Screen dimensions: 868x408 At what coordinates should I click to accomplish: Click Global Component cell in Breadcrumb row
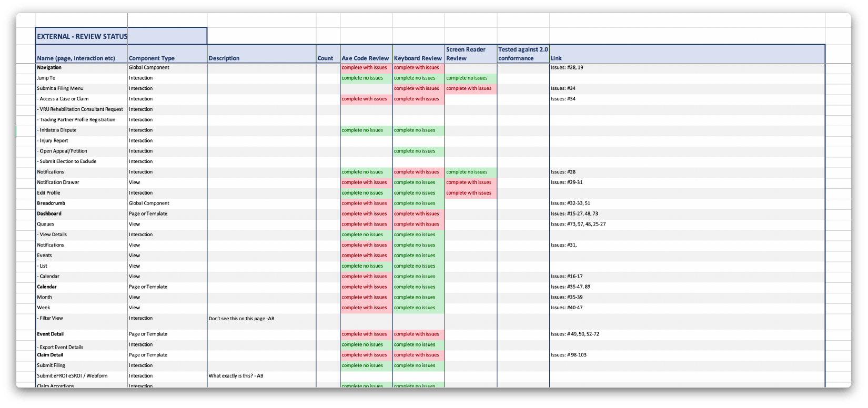click(x=167, y=203)
